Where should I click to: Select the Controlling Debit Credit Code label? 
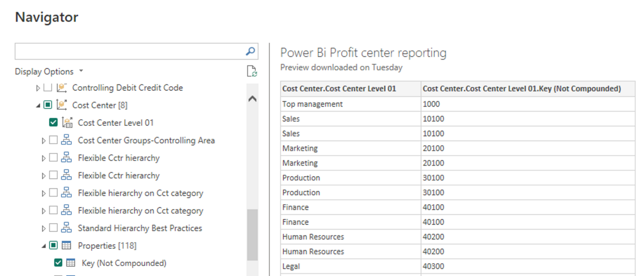tap(127, 88)
